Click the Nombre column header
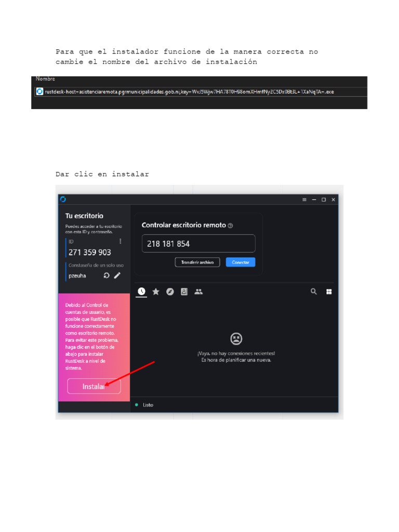The width and height of the screenshot is (399, 532). 45,79
